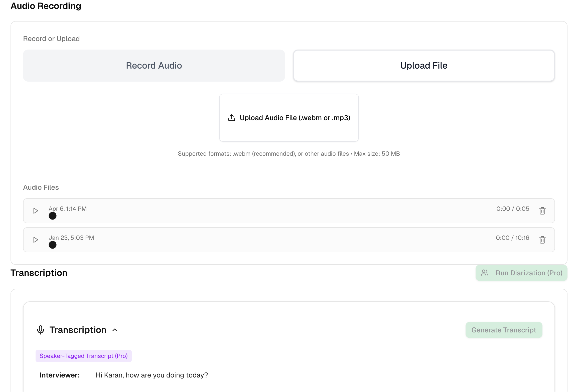Switch to the Record Audio tab
The width and height of the screenshot is (574, 392).
point(154,66)
